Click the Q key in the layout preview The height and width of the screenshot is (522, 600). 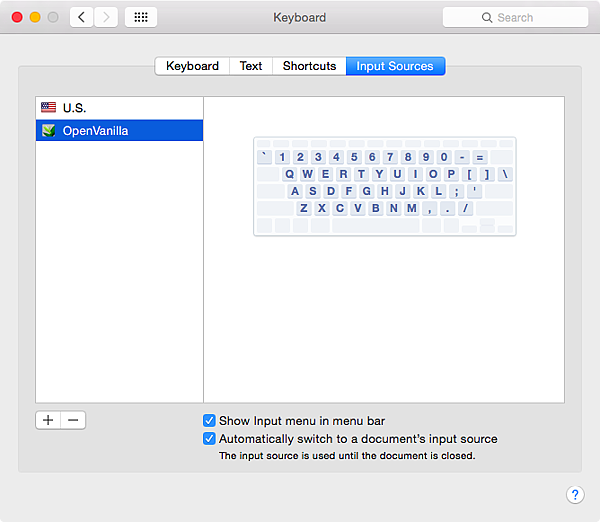pos(290,174)
